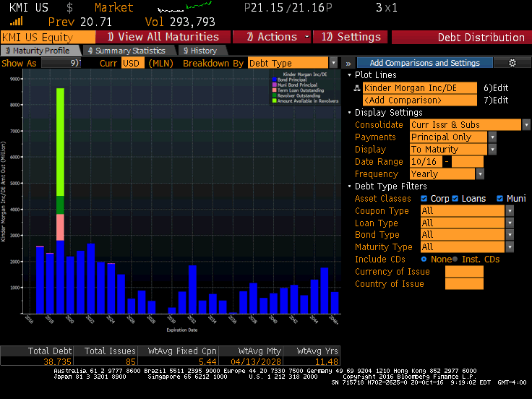
Task: Toggle the Loans asset class checkbox
Action: pyautogui.click(x=455, y=199)
